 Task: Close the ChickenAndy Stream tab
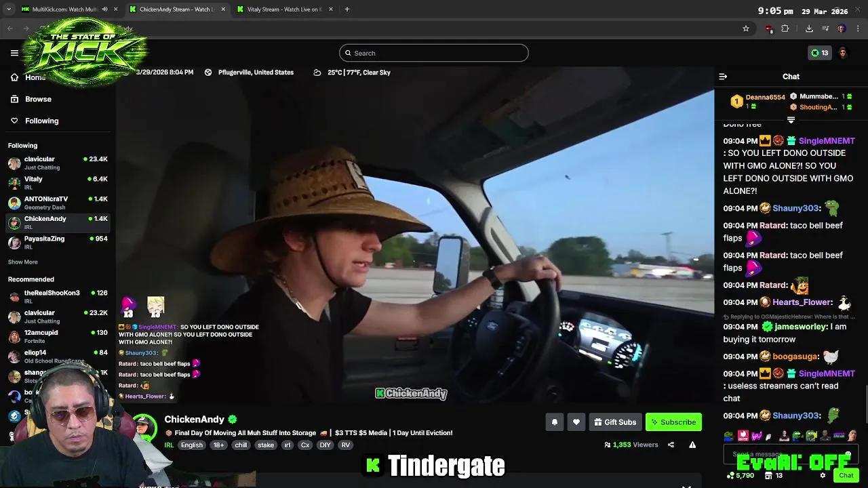(x=223, y=9)
